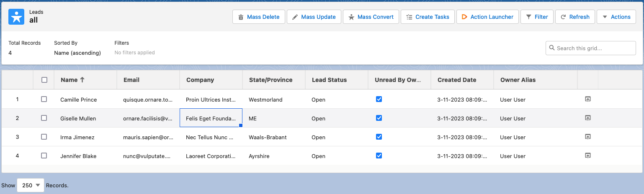Uncheck Unread By Owner for Giselle Mullen
Screen dimensions: 644x194
(x=379, y=118)
